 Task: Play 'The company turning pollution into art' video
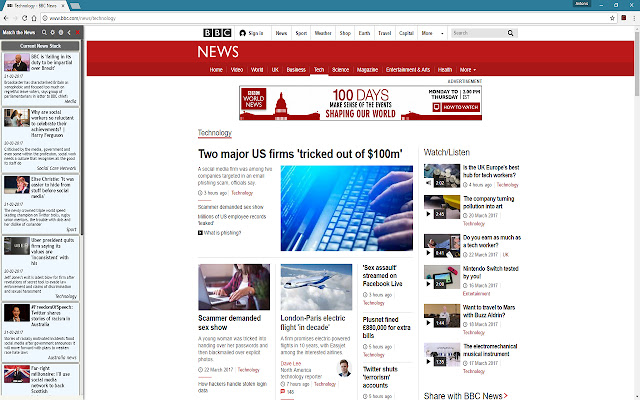pos(442,207)
